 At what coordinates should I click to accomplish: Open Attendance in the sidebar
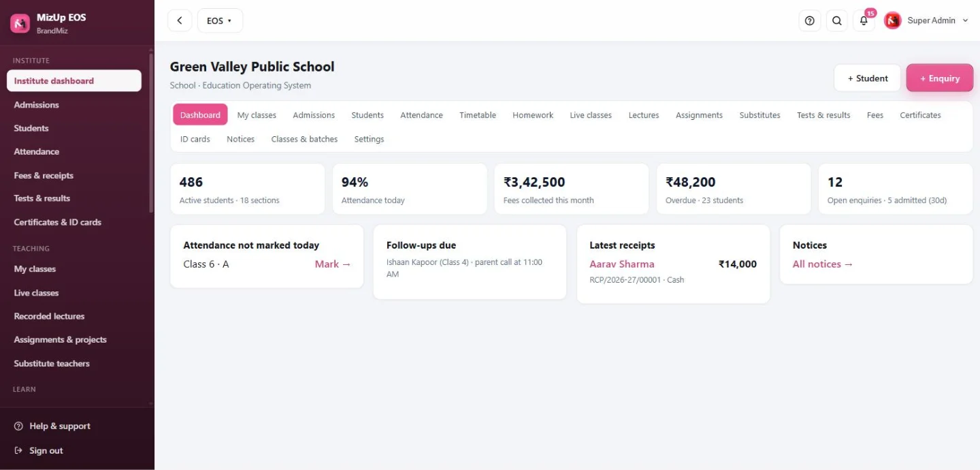click(74, 151)
